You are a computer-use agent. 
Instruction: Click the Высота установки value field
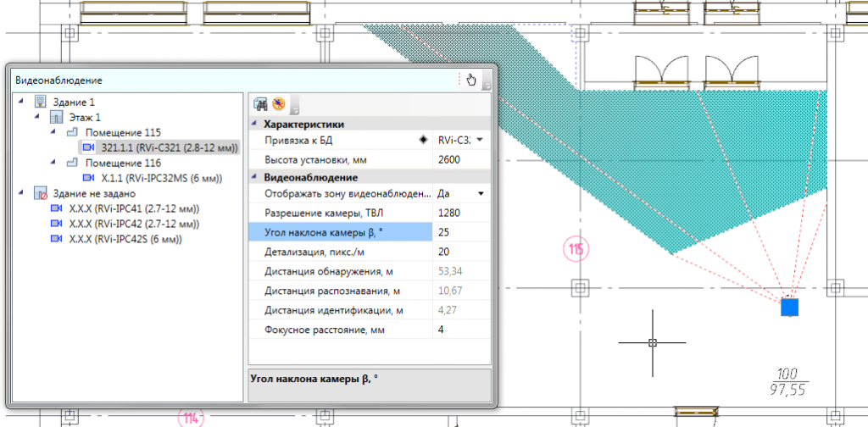pyautogui.click(x=462, y=160)
